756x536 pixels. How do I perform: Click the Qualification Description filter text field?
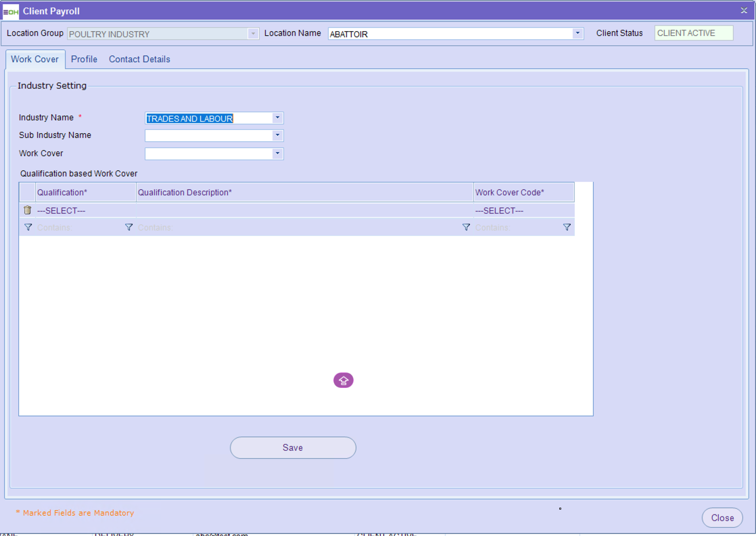[x=298, y=228]
